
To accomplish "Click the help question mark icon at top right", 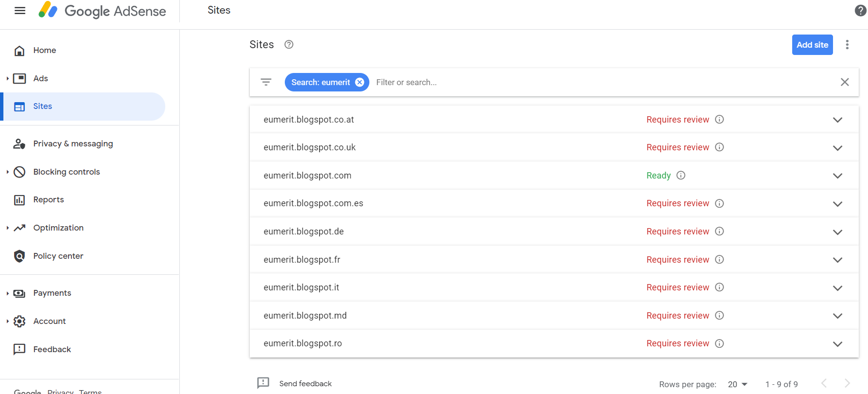I will 860,11.
